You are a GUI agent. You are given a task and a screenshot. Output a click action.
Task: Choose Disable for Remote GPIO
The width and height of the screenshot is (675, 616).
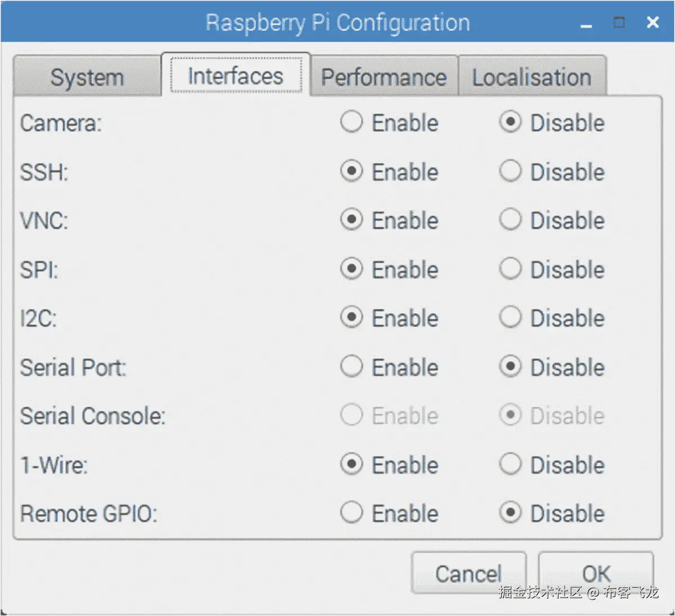pos(510,513)
